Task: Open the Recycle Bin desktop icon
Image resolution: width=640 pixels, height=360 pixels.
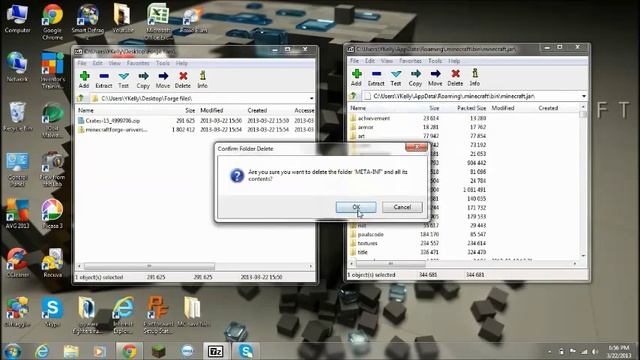Action: 18,117
